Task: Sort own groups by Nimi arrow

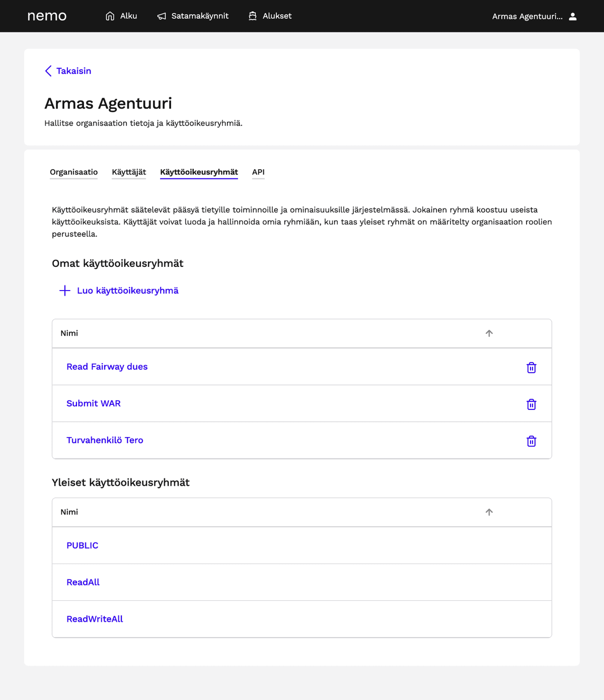Action: [x=489, y=333]
